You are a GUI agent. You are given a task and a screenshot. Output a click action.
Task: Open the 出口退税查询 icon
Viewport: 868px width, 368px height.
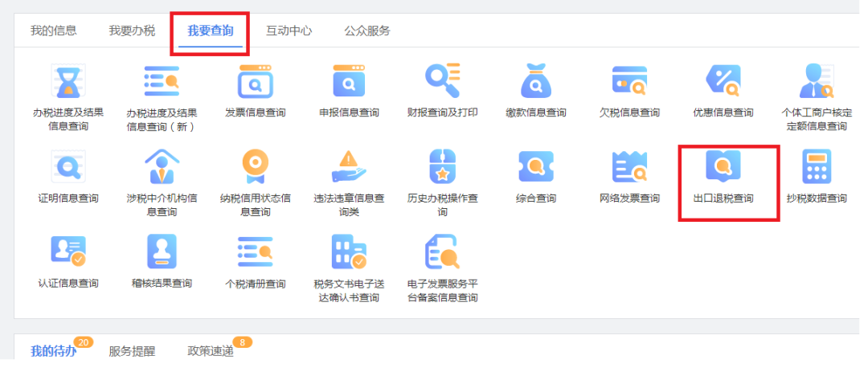click(723, 167)
